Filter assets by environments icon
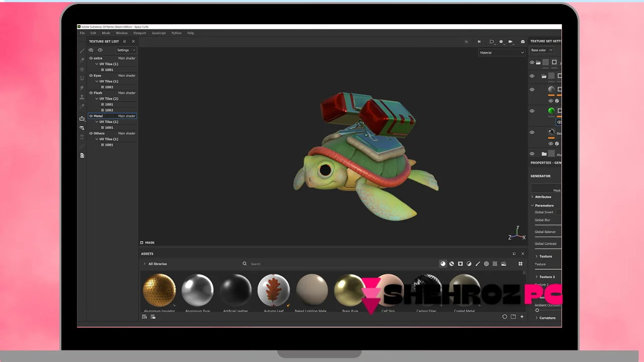This screenshot has width=644, height=362. coord(504,263)
